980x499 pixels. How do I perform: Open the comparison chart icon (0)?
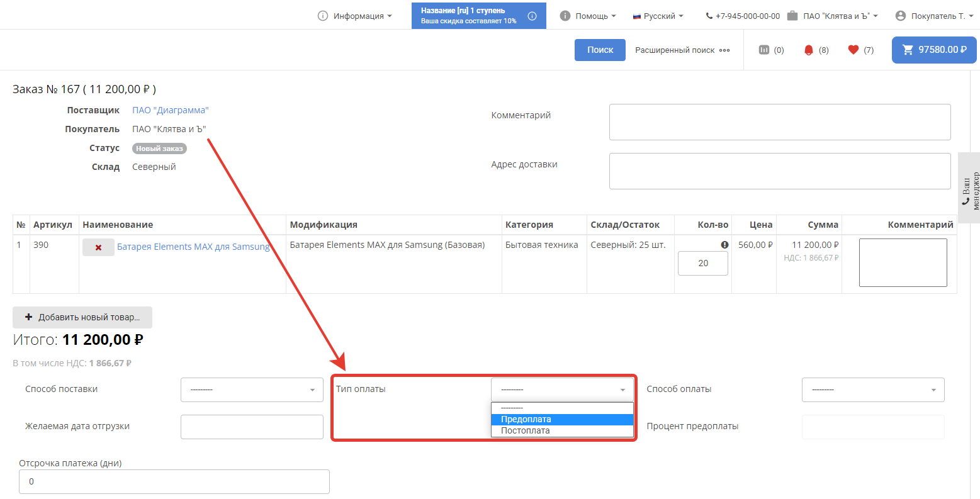coord(764,50)
